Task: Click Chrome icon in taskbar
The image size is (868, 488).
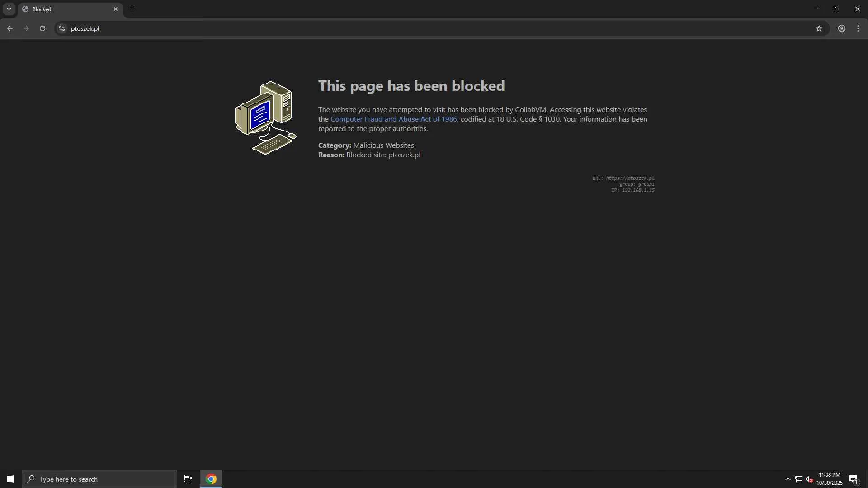Action: [x=211, y=479]
